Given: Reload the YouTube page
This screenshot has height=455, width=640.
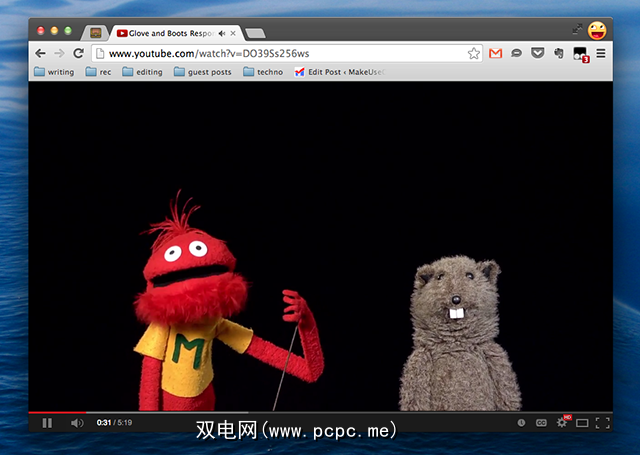Looking at the screenshot, I should point(78,53).
